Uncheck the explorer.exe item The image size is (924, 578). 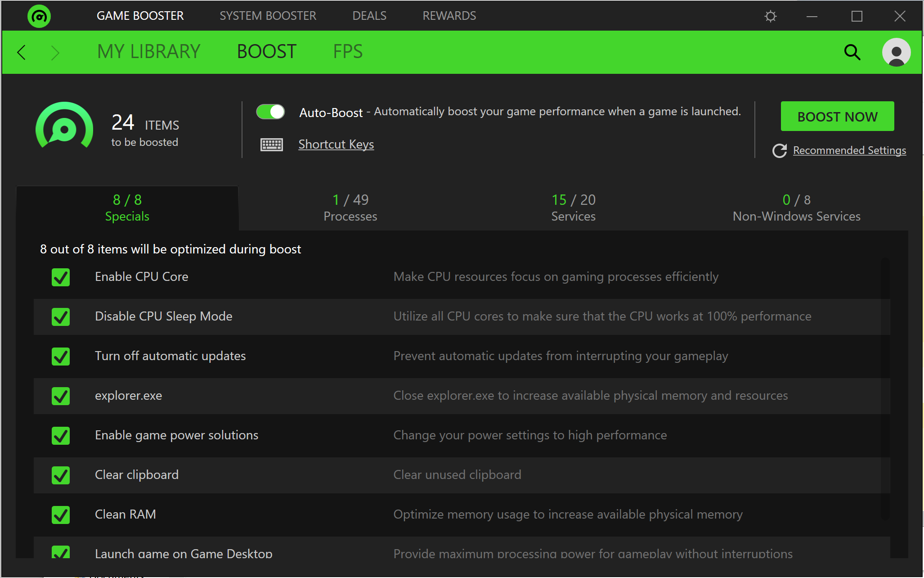pyautogui.click(x=61, y=396)
